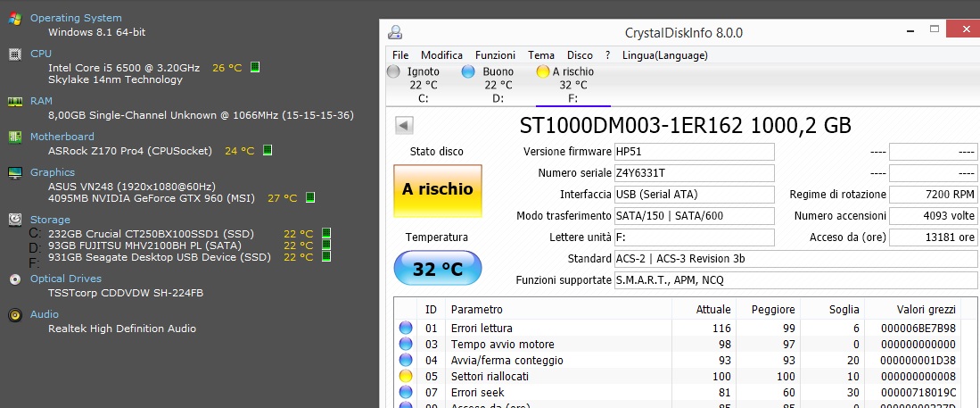Screen dimensions: 980x408
Task: Click the Motherboard section icon
Action: (14, 137)
